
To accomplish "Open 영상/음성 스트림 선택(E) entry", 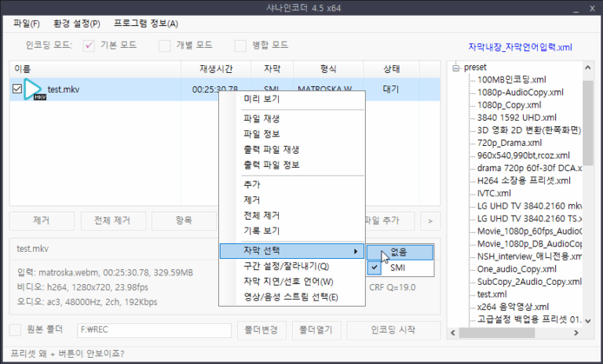I will (292, 297).
